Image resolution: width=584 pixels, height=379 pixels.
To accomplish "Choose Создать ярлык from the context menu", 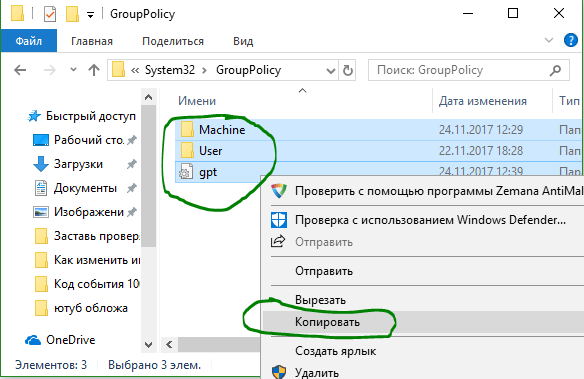I will coord(423,351).
